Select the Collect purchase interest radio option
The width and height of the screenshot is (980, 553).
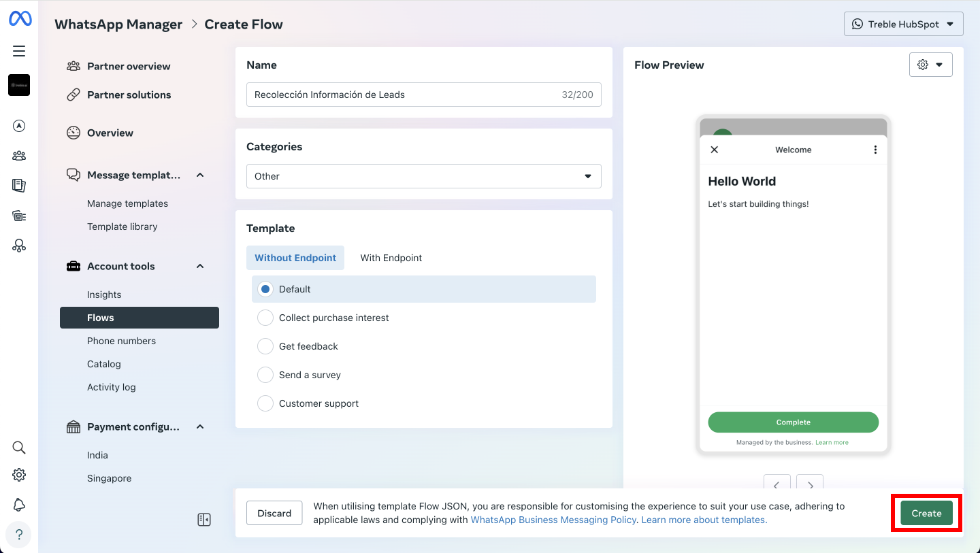click(265, 318)
